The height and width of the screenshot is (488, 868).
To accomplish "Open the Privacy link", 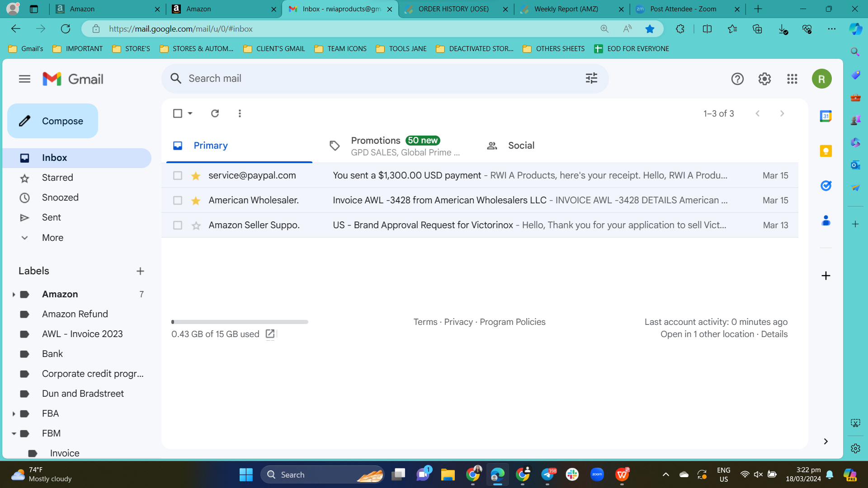I will (458, 322).
